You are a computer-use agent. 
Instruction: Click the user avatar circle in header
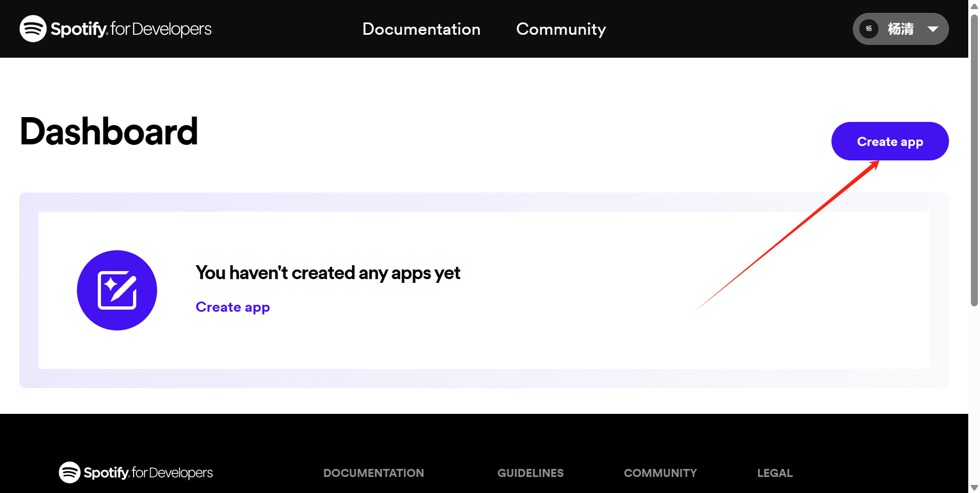pos(869,29)
